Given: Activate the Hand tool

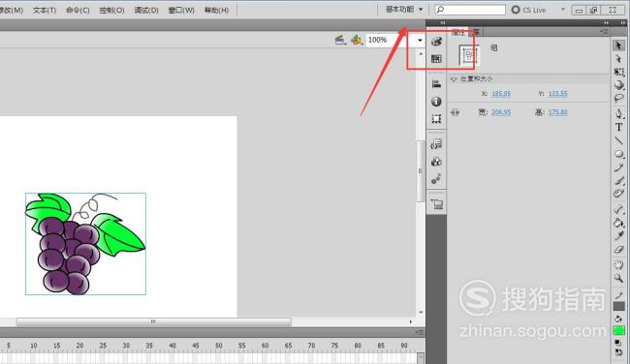Looking at the screenshot, I should (x=618, y=264).
